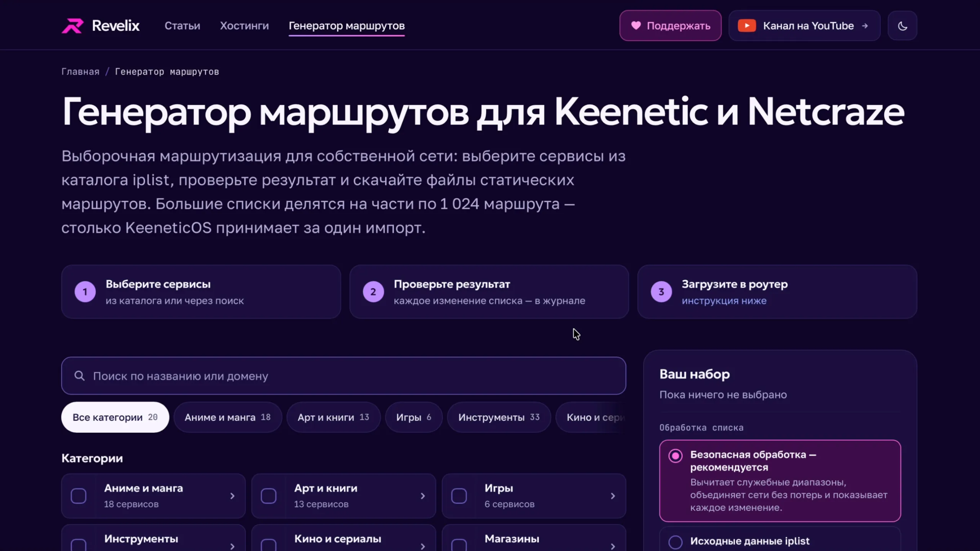This screenshot has width=980, height=551.
Task: Select the Все категории filter chip
Action: [x=115, y=417]
